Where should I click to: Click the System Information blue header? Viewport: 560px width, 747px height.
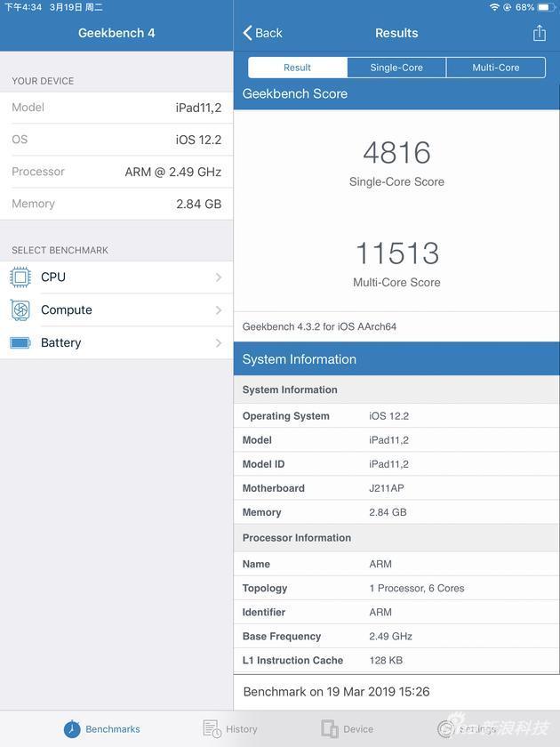pyautogui.click(x=396, y=358)
